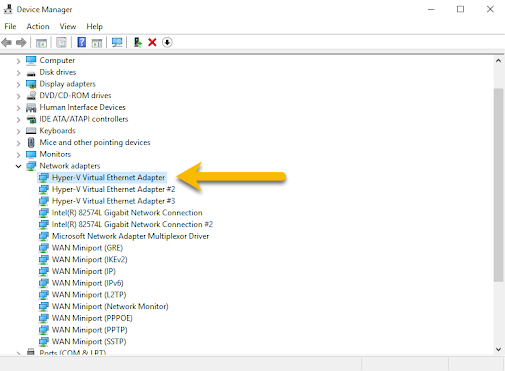Select Hyper-V Virtual Ethernet Adapter #3
The height and width of the screenshot is (371, 505).
(x=113, y=201)
